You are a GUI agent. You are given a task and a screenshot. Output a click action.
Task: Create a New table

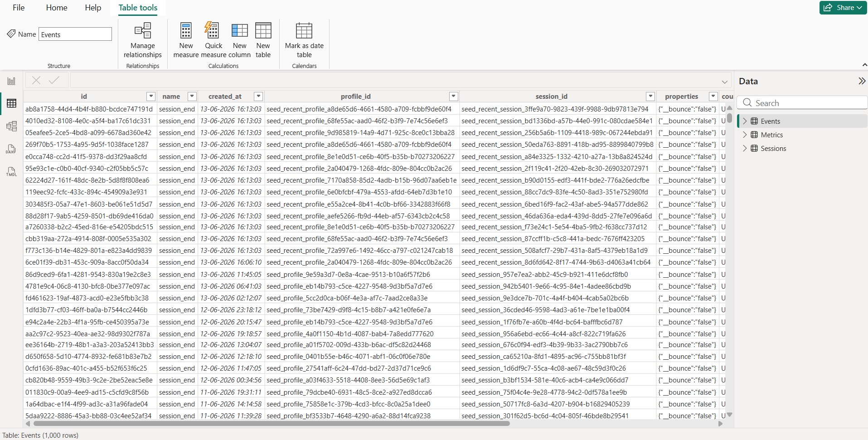point(263,41)
